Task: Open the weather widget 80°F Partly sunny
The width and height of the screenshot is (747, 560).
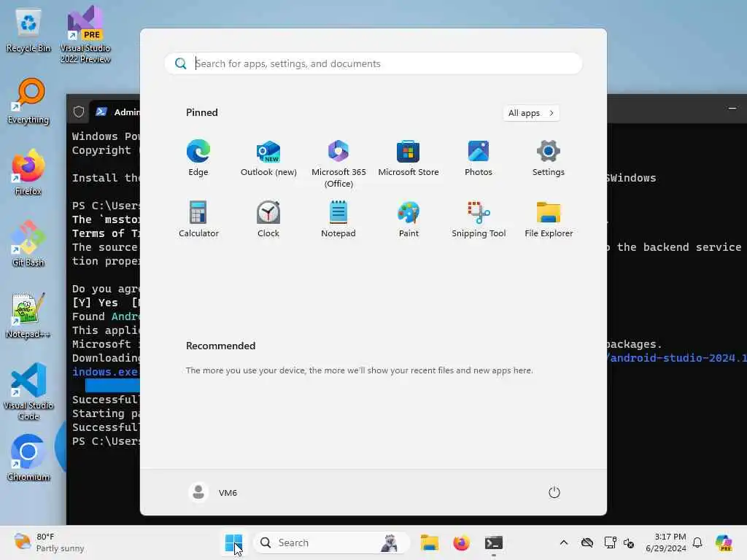Action: 49,542
